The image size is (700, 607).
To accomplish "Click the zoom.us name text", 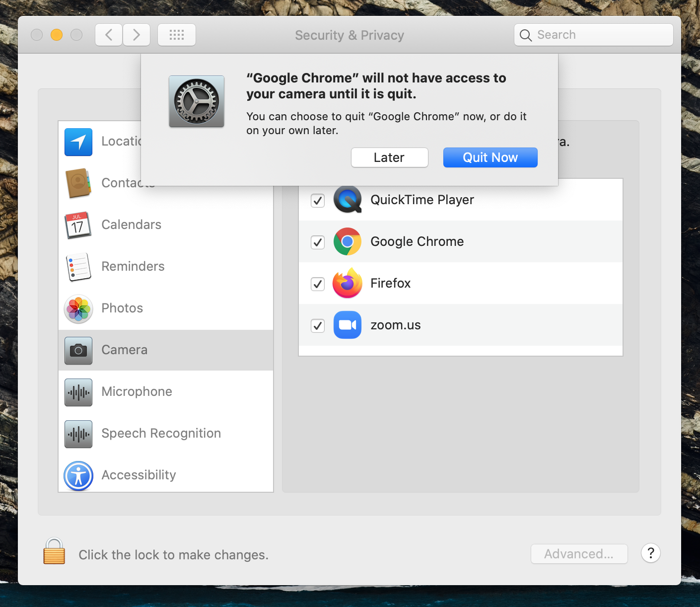I will (x=396, y=325).
